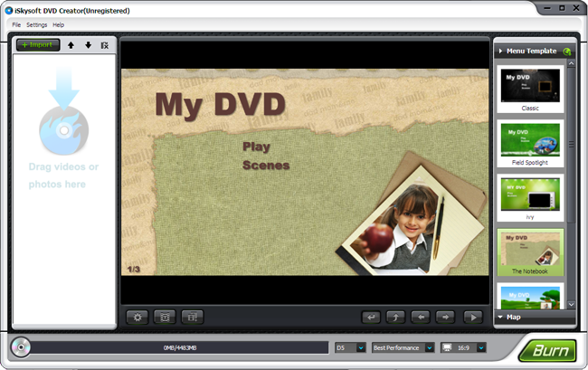Play the DVD menu preview
588x370 pixels.
pos(472,317)
